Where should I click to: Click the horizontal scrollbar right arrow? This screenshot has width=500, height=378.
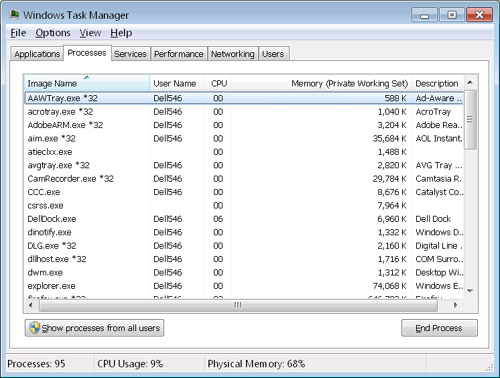click(456, 305)
